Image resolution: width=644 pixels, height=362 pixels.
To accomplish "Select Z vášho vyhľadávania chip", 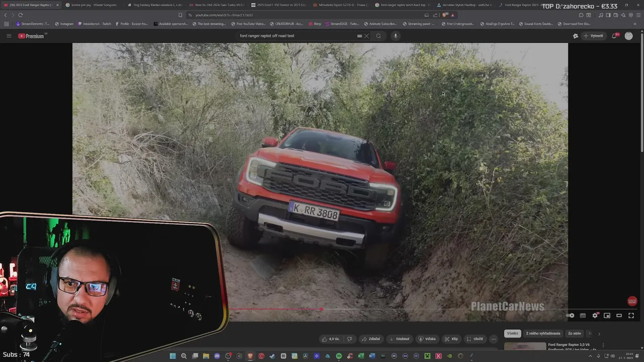I will 543,333.
